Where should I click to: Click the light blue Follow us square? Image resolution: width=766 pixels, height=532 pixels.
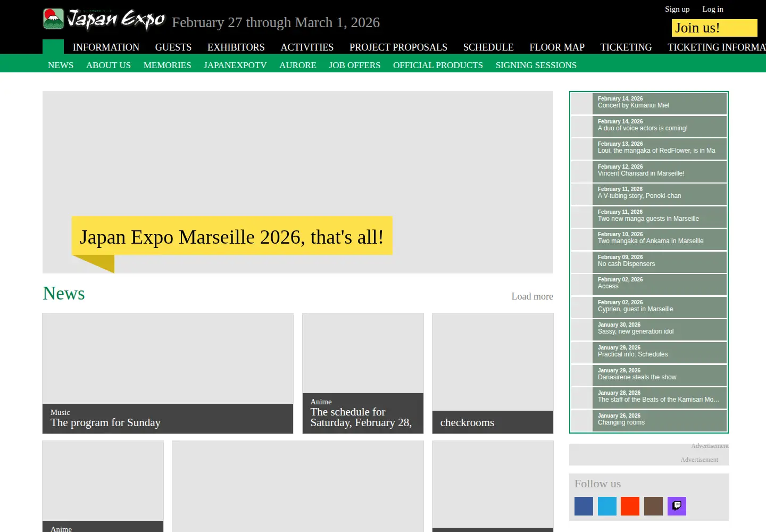tap(607, 506)
